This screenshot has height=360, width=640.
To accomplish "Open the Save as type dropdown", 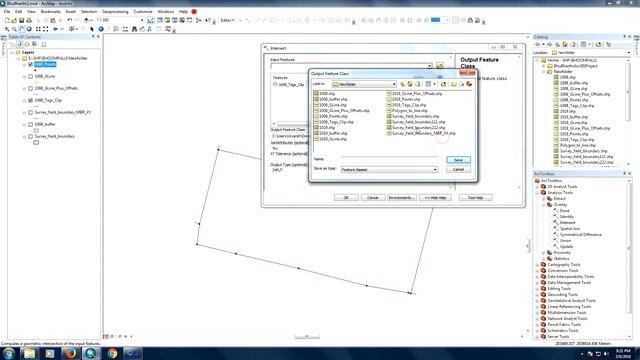I will (435, 169).
